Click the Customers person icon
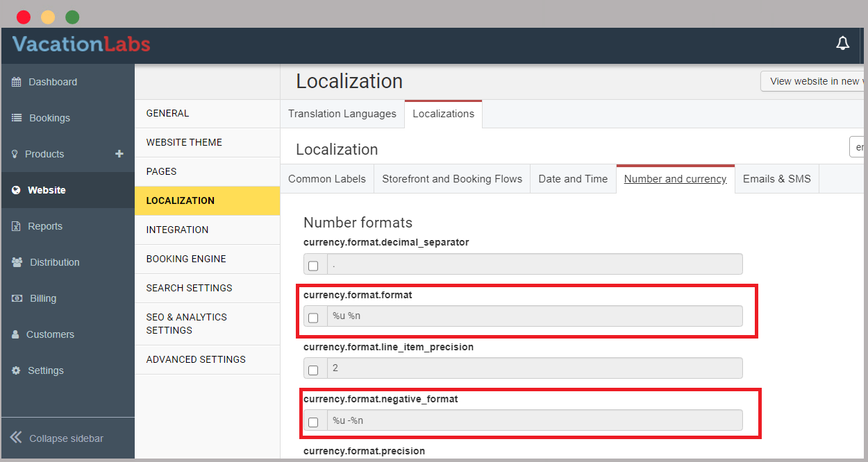Image resolution: width=868 pixels, height=462 pixels. (16, 334)
